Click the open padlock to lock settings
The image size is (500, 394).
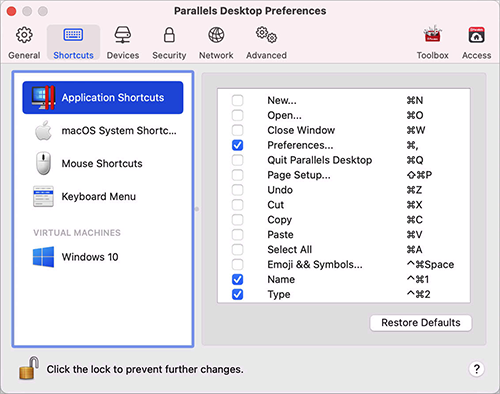pos(29,368)
